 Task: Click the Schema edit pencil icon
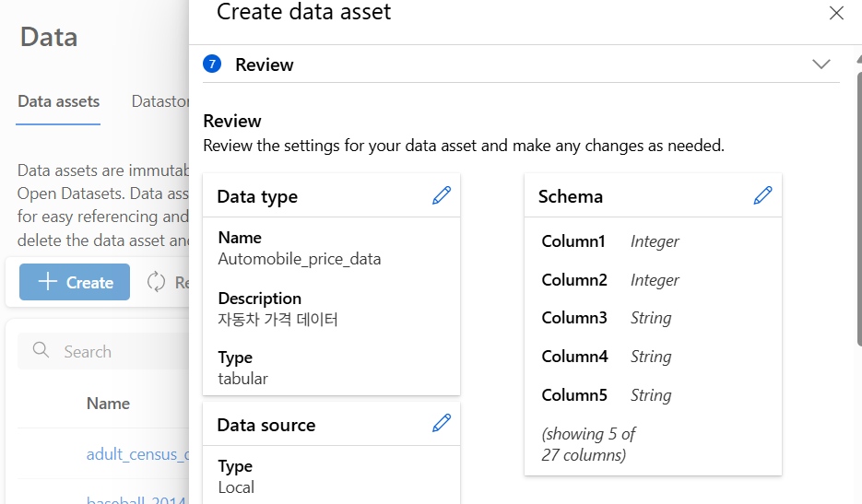pyautogui.click(x=762, y=195)
